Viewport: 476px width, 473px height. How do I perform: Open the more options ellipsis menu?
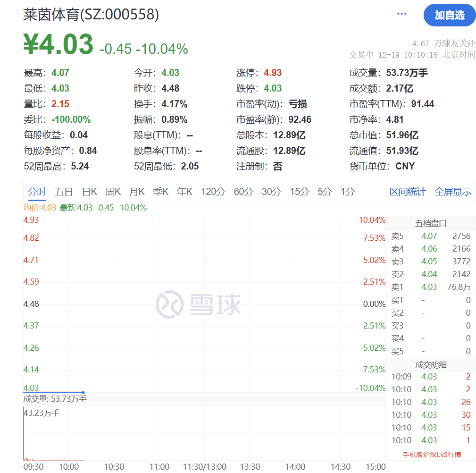click(x=401, y=13)
